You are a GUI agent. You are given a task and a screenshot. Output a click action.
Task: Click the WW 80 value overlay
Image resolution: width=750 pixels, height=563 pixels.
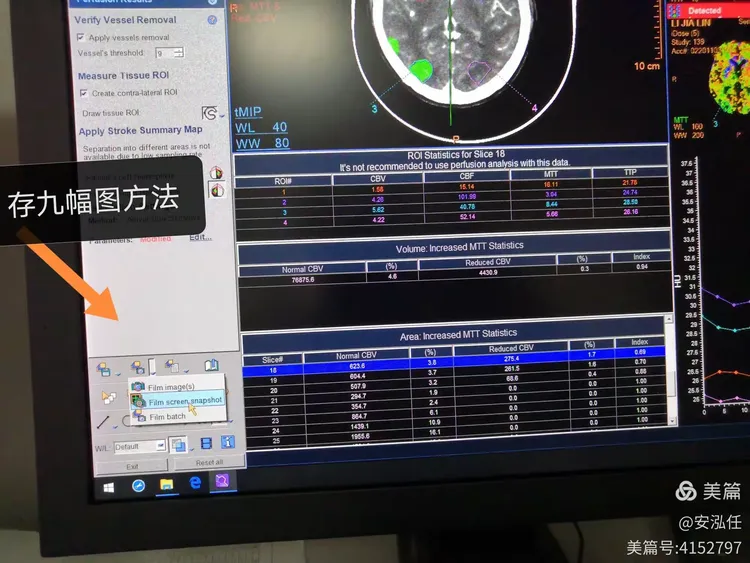(262, 143)
